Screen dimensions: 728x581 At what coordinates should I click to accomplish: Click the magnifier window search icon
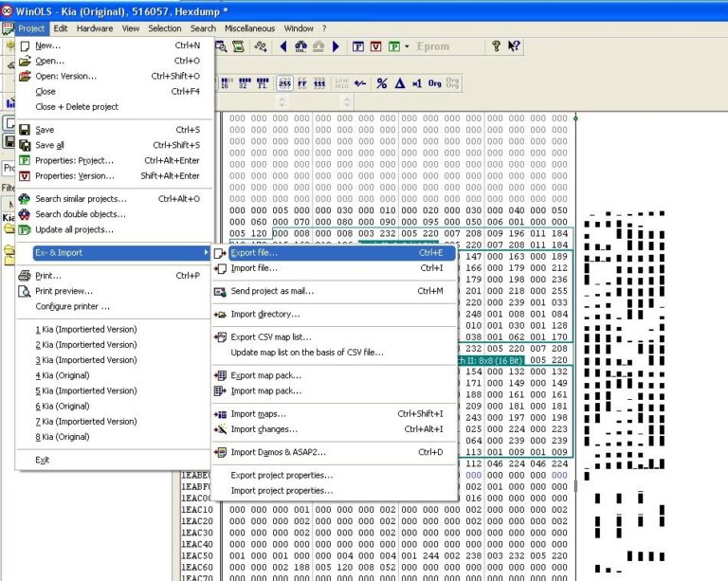(x=222, y=46)
